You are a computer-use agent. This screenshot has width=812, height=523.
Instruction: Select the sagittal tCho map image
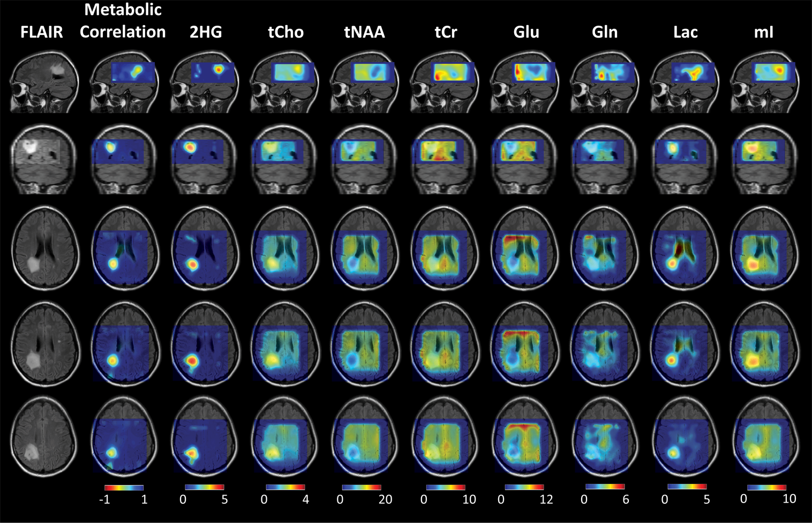click(x=285, y=82)
